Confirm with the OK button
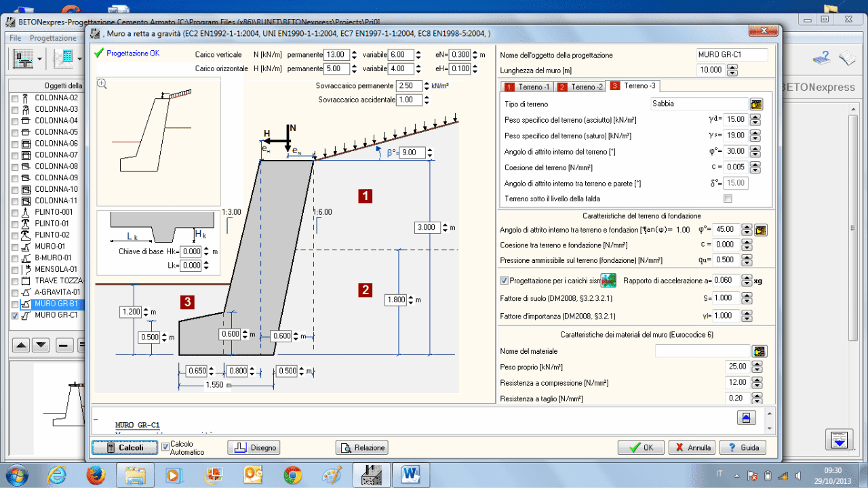Viewport: 868px width, 488px height. click(x=641, y=447)
